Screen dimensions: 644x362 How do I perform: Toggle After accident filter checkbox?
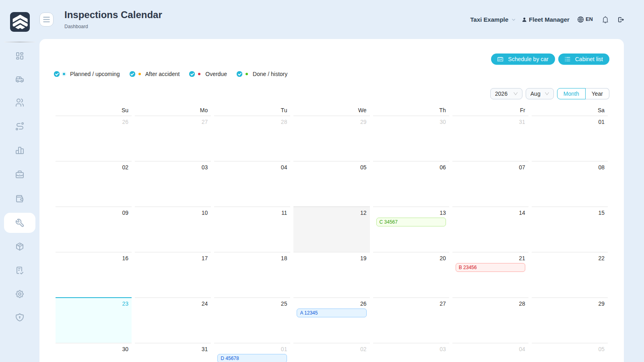coord(132,74)
